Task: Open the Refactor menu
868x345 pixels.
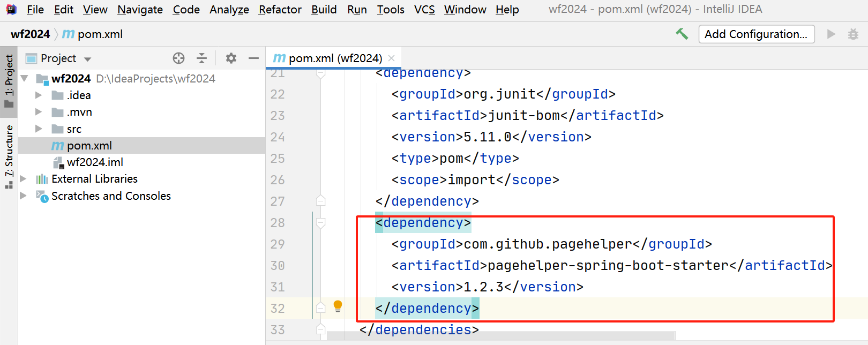Action: click(280, 10)
